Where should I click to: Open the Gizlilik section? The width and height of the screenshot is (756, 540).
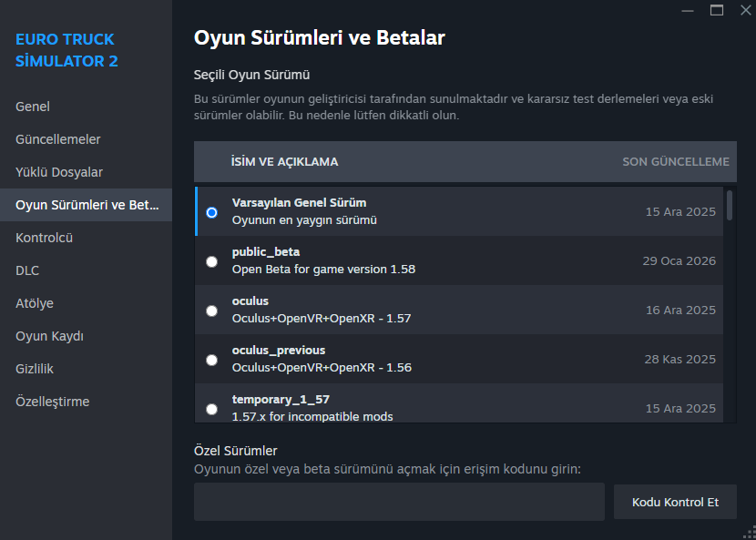click(86, 369)
